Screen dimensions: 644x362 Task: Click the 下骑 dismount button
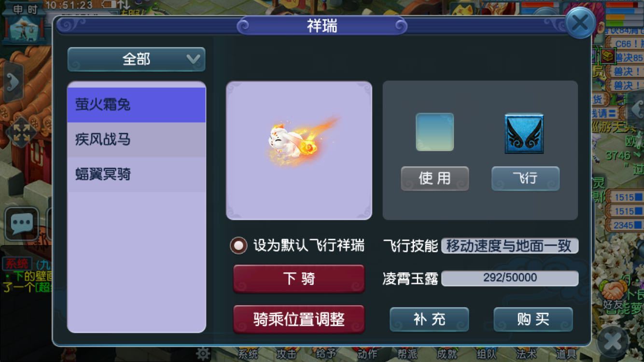pos(299,278)
